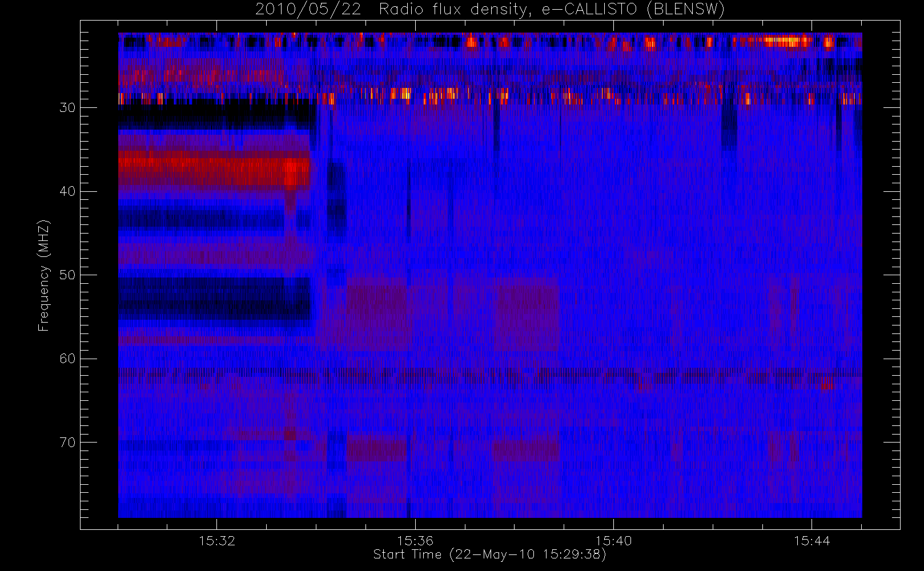Click the 15:44 time tick label
The width and height of the screenshot is (924, 571).
point(811,541)
